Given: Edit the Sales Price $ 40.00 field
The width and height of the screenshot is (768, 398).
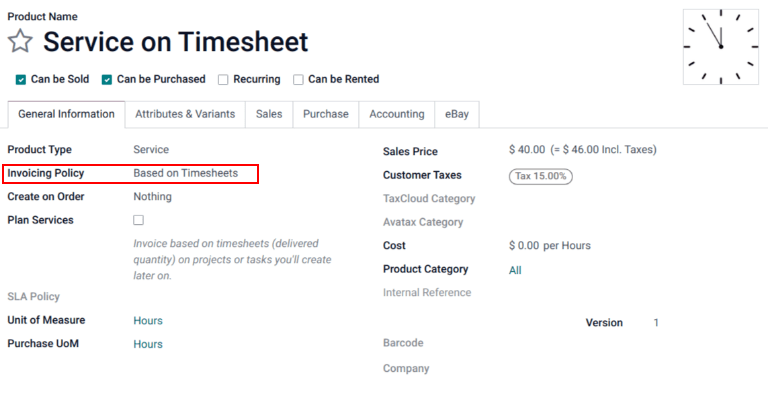Looking at the screenshot, I should click(527, 149).
